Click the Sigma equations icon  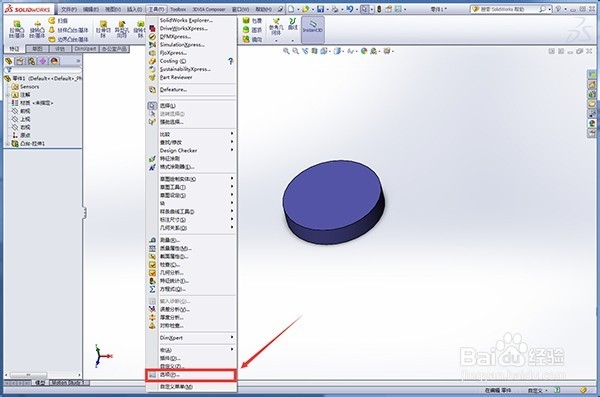coord(152,289)
